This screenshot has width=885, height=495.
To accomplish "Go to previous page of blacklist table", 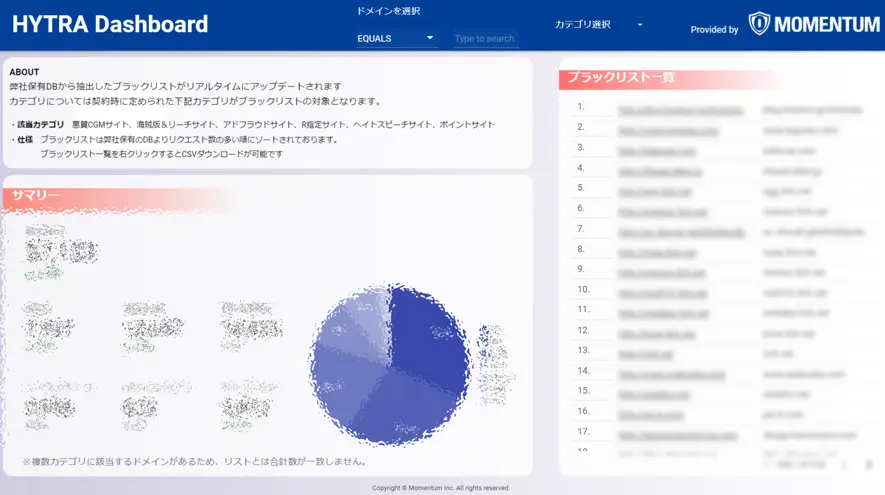I will pyautogui.click(x=844, y=464).
